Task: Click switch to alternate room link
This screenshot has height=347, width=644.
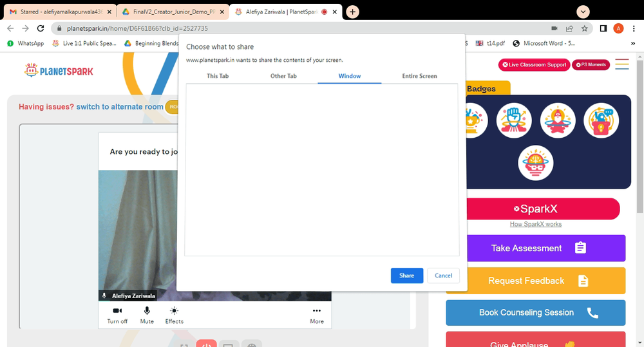Action: tap(120, 107)
